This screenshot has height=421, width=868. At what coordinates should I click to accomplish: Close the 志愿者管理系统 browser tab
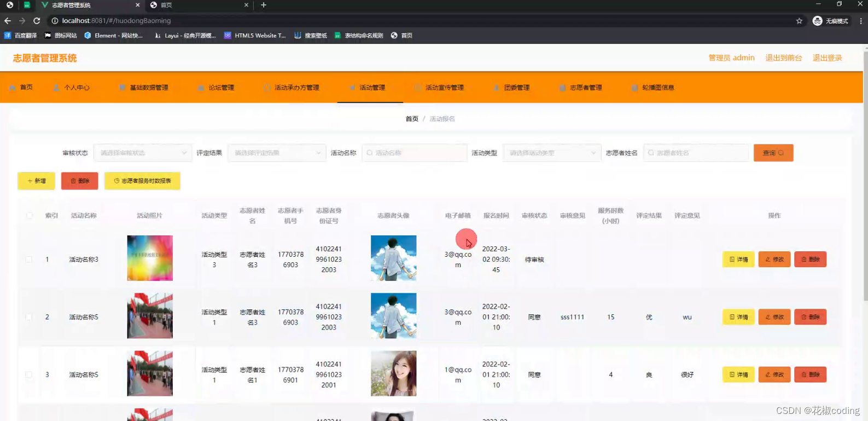137,5
